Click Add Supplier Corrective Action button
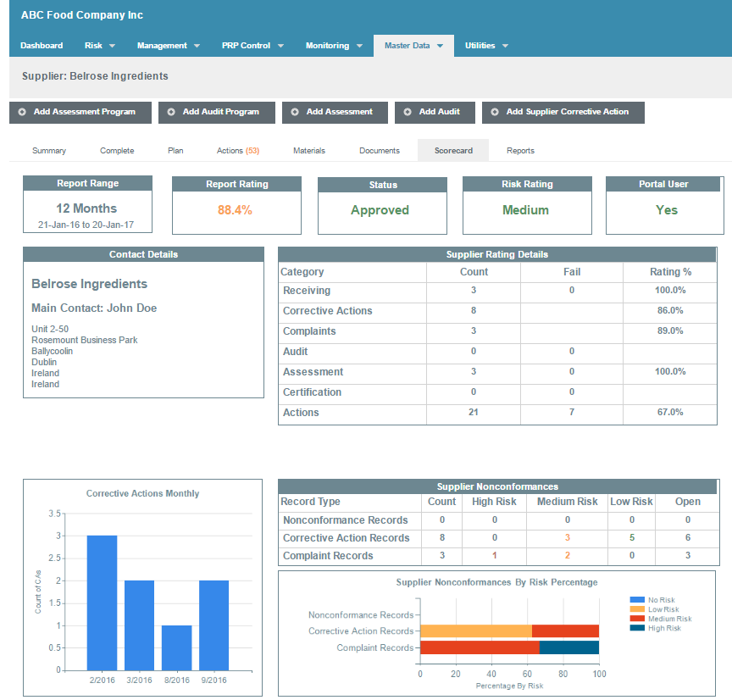Screen dimensions: 732x700 point(563,113)
